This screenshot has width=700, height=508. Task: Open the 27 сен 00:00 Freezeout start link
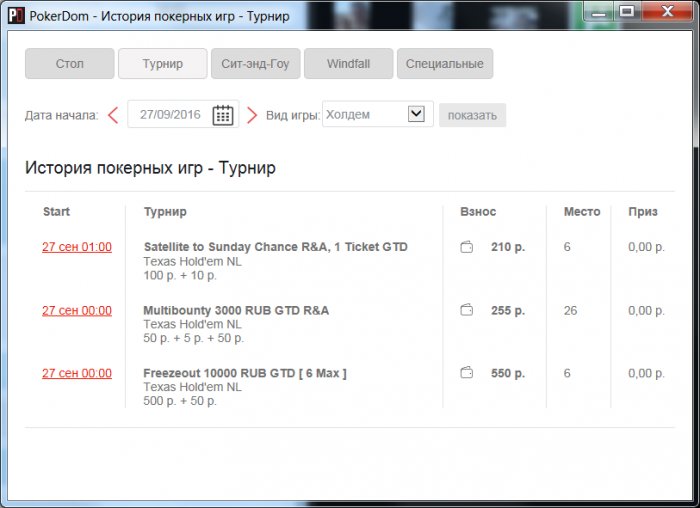tap(77, 373)
